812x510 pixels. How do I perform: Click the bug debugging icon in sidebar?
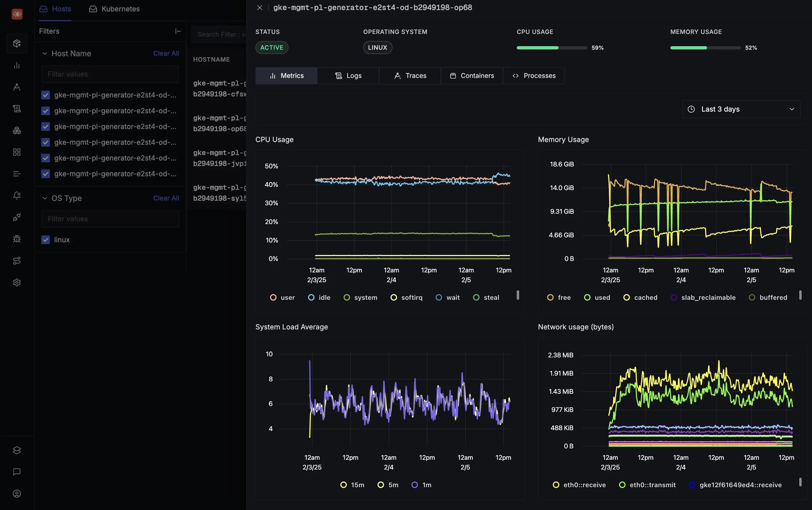tap(17, 239)
